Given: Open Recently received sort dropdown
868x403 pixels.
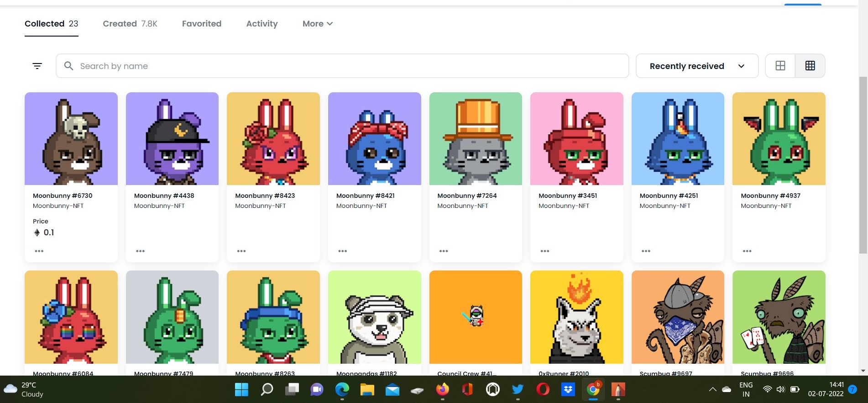Looking at the screenshot, I should click(697, 66).
